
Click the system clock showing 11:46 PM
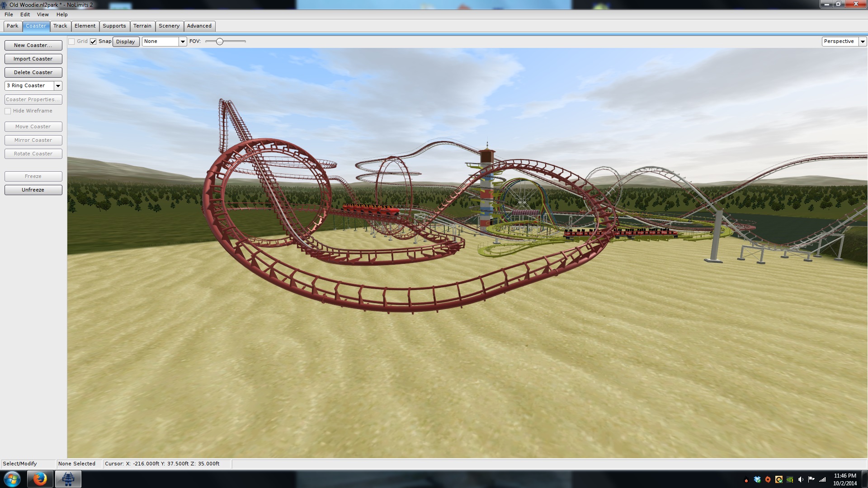tap(844, 479)
